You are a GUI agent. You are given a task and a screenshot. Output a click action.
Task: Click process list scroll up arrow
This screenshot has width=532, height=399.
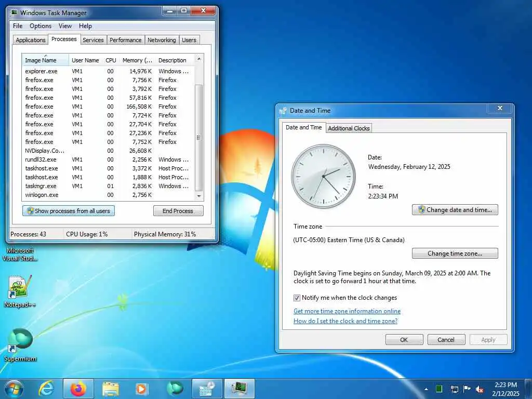pos(199,59)
